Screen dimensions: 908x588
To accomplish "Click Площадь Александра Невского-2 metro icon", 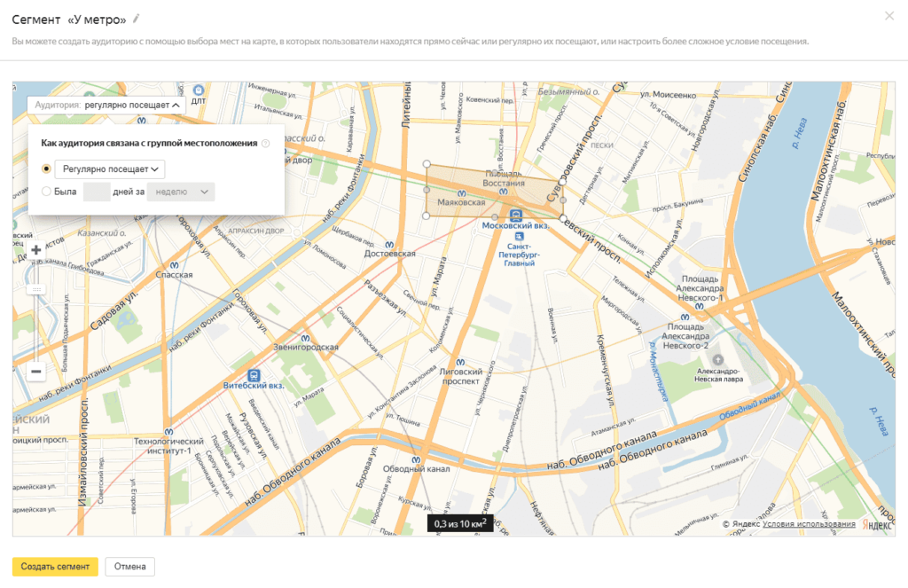I will 685,318.
